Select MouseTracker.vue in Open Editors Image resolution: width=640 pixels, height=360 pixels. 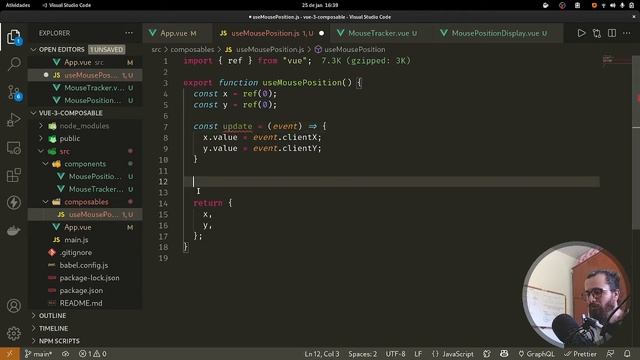click(x=85, y=88)
